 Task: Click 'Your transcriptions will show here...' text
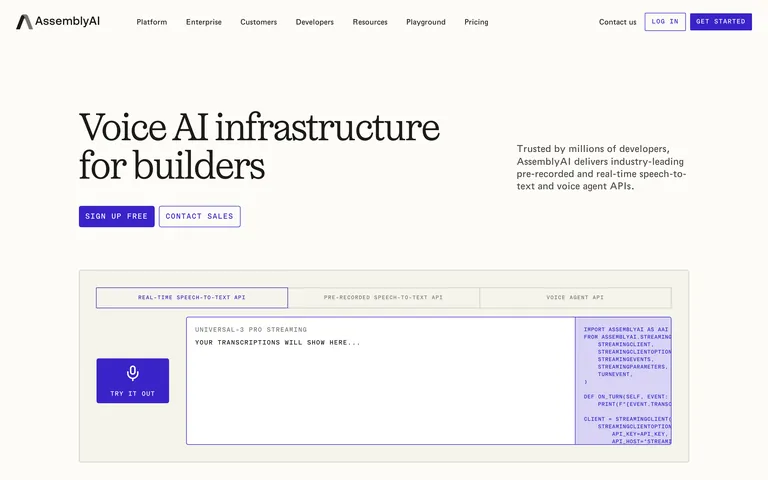277,342
